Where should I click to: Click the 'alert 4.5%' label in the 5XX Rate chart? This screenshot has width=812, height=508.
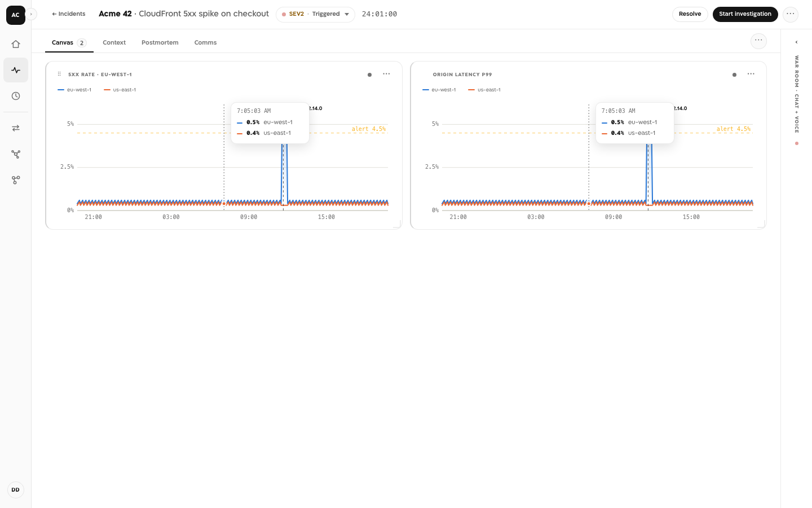coord(369,129)
